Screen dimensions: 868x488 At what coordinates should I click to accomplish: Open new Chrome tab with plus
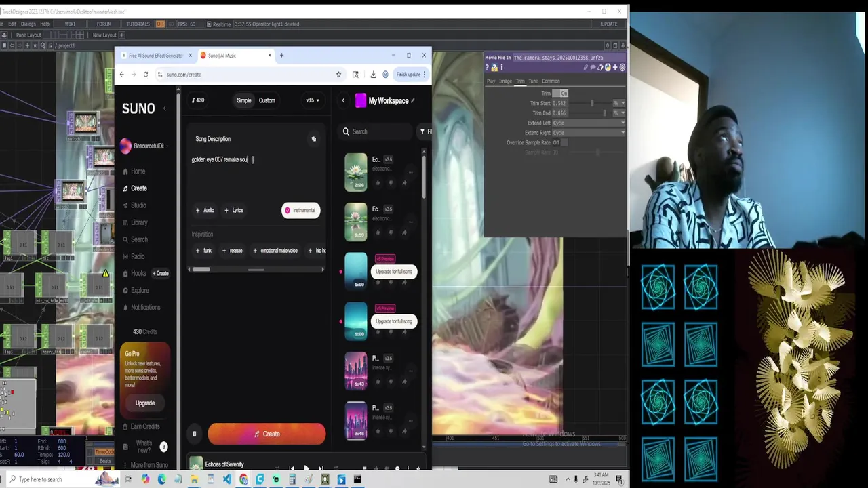(281, 56)
